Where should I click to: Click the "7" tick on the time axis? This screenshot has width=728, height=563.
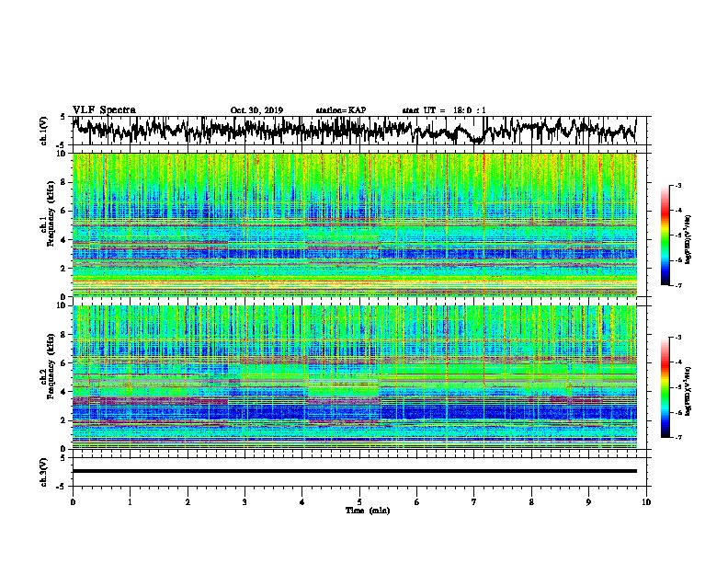[x=474, y=502]
